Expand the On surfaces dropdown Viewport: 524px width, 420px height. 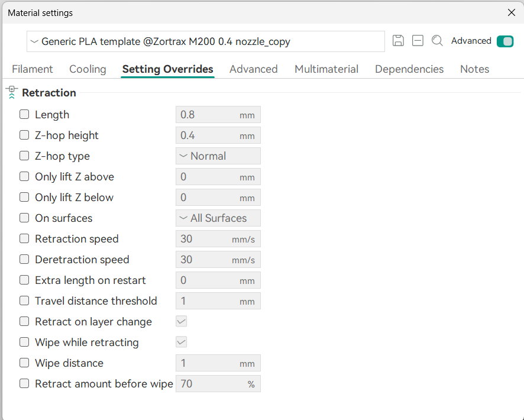[x=218, y=218]
